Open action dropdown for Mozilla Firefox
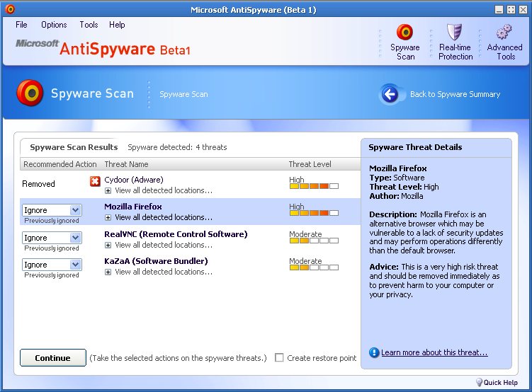This screenshot has height=392, width=532. [76, 210]
